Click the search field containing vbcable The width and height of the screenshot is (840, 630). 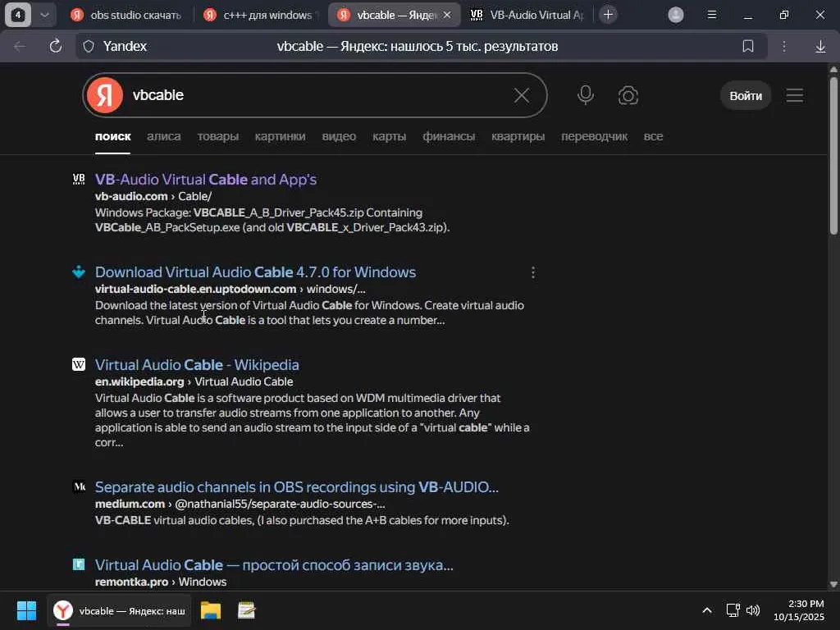pos(316,95)
